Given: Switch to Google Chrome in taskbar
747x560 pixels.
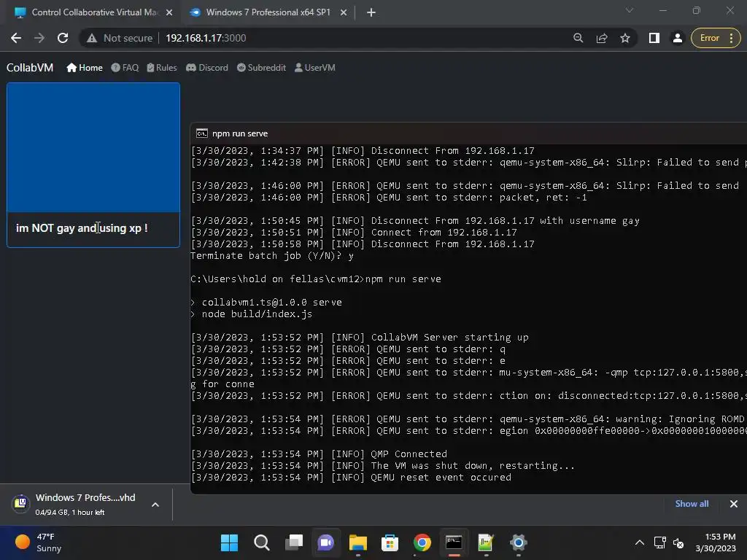Looking at the screenshot, I should tap(422, 542).
